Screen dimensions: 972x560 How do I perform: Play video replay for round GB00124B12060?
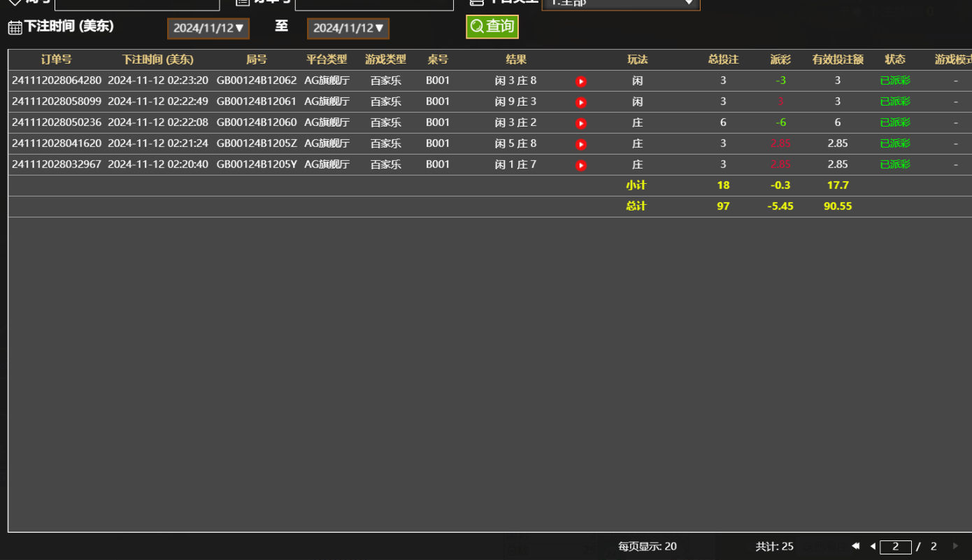tap(580, 123)
